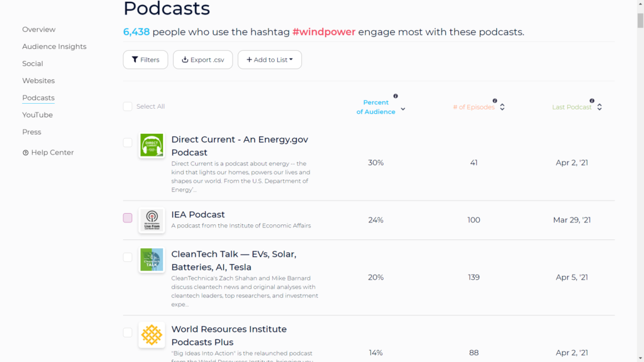Click sort arrows next to Last Podcast
This screenshot has width=644, height=362.
tap(599, 107)
